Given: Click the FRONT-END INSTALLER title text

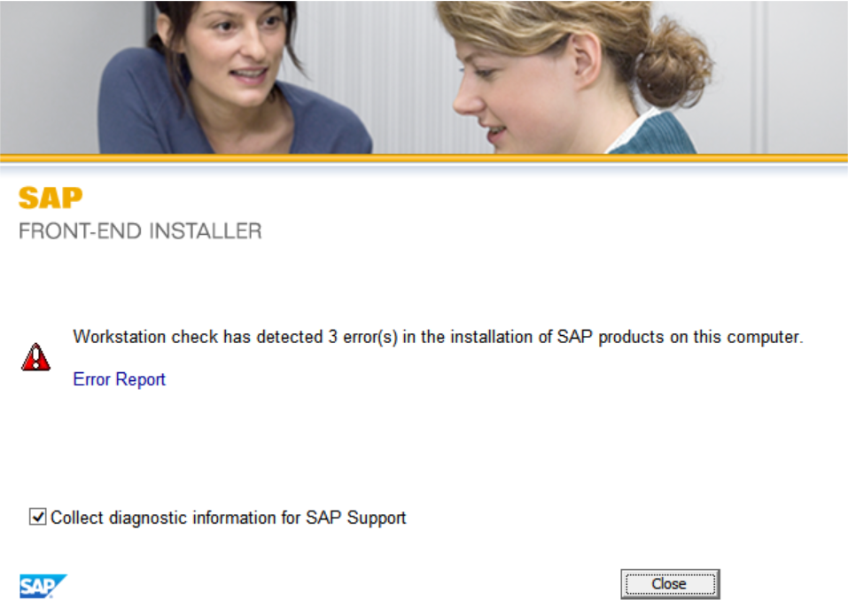Looking at the screenshot, I should pyautogui.click(x=140, y=231).
